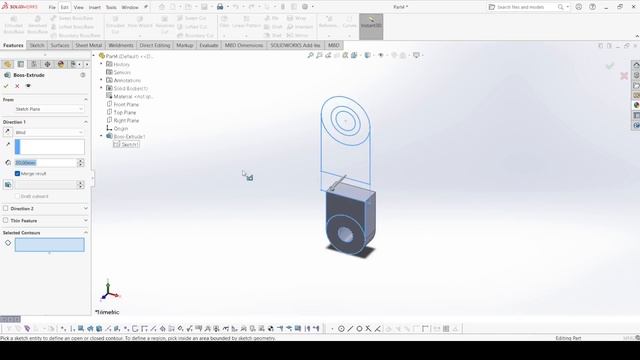Open the File menu
This screenshot has width=640, height=360.
[52, 7]
